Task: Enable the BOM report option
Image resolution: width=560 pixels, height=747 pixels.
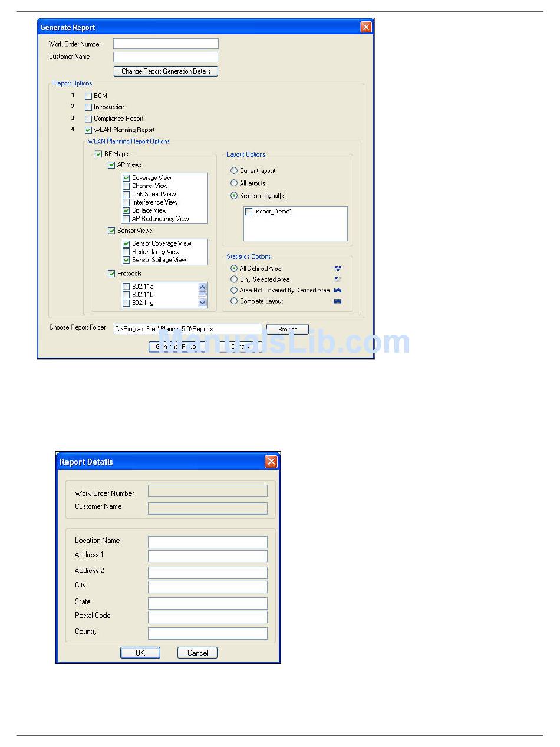Action: pos(88,96)
